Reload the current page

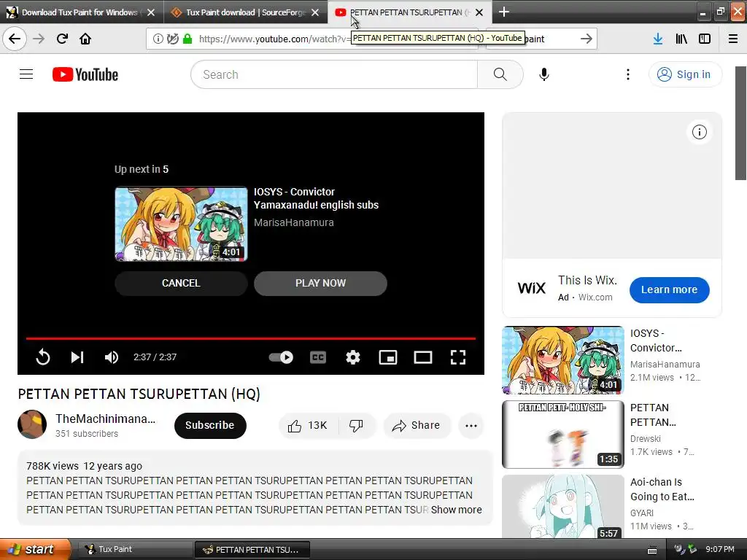click(x=62, y=39)
